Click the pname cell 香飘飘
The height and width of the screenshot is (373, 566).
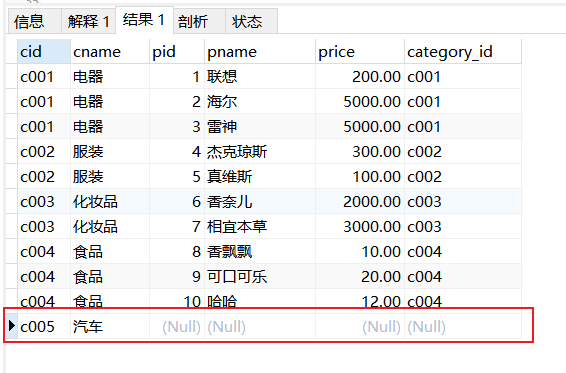click(x=260, y=251)
